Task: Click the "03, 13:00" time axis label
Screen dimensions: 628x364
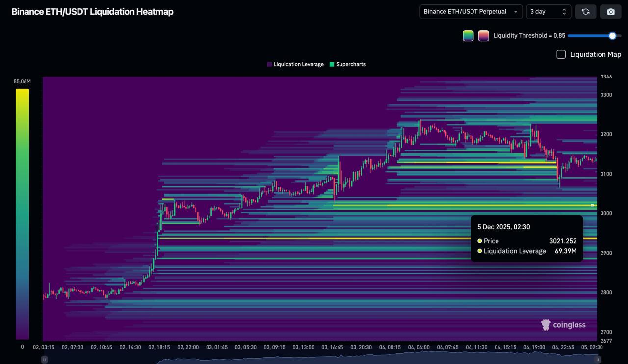Action: (304, 347)
